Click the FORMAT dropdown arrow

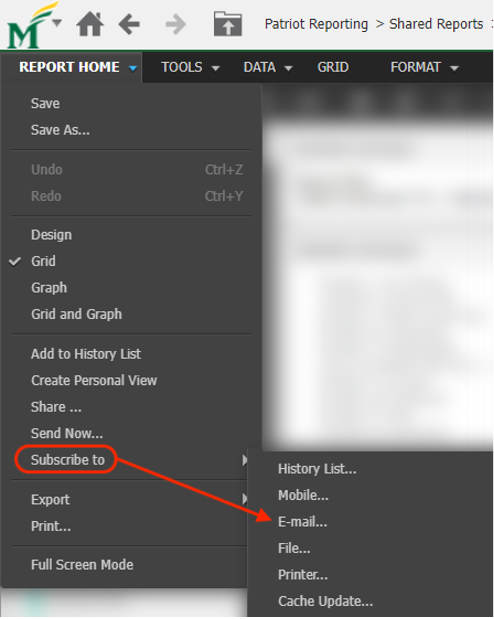[x=454, y=69]
